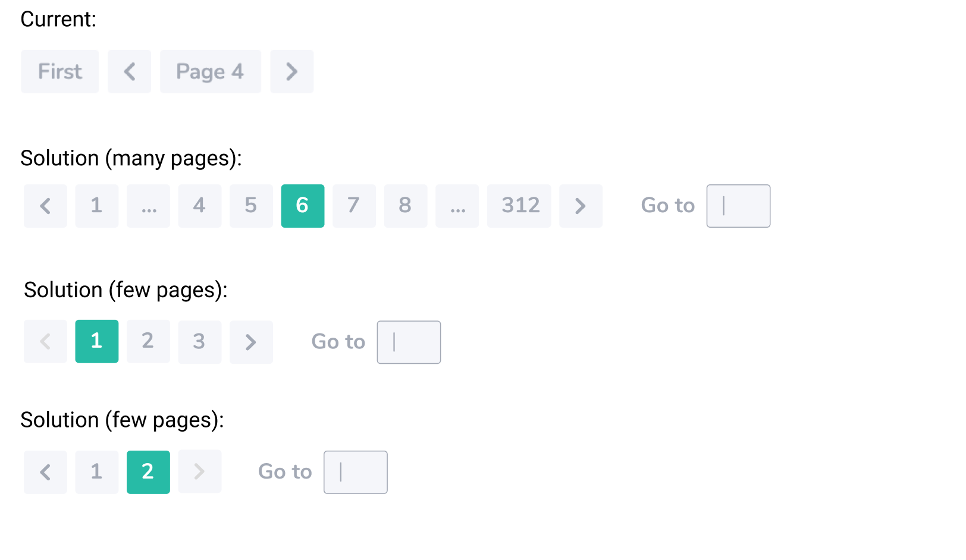Screen dimensions: 966x560
Task: Click the previous chevron in the last pagination row
Action: (x=45, y=472)
